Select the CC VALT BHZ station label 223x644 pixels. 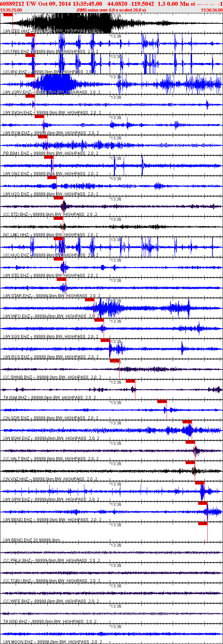coord(51,459)
